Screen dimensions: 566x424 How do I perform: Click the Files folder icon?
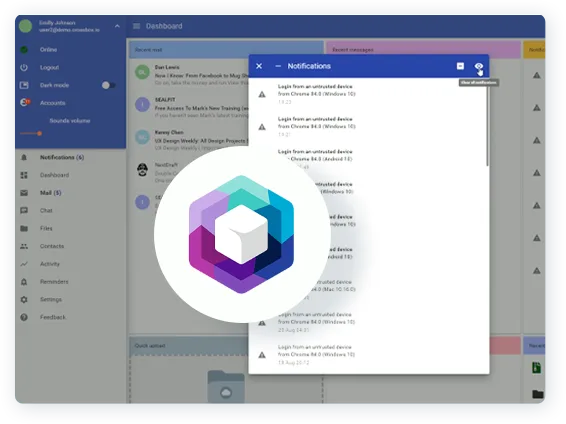coord(24,228)
